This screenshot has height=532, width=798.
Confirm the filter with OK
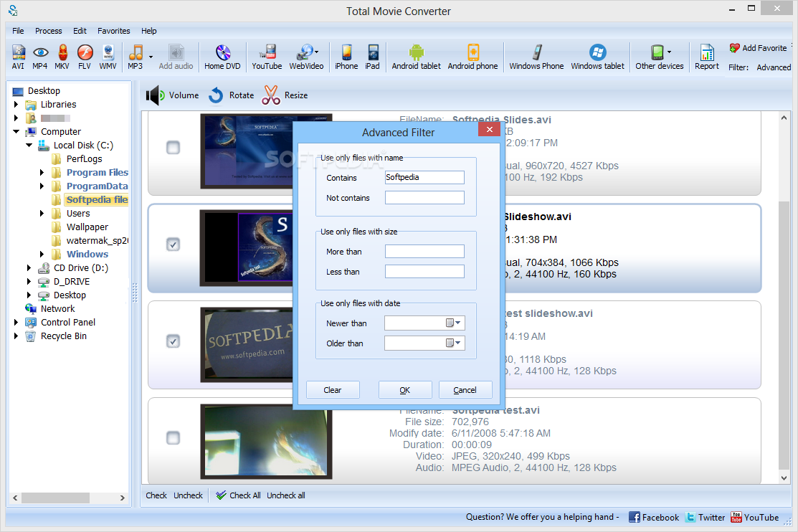(x=405, y=390)
